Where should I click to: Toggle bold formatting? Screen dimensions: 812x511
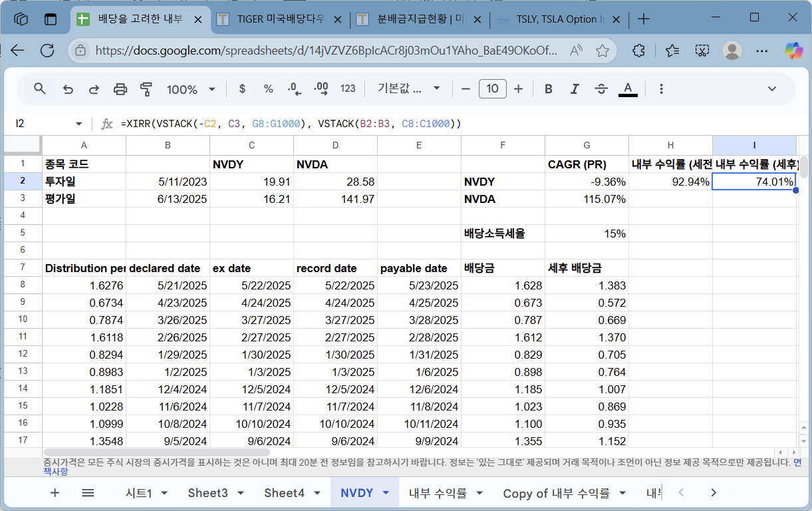(549, 88)
